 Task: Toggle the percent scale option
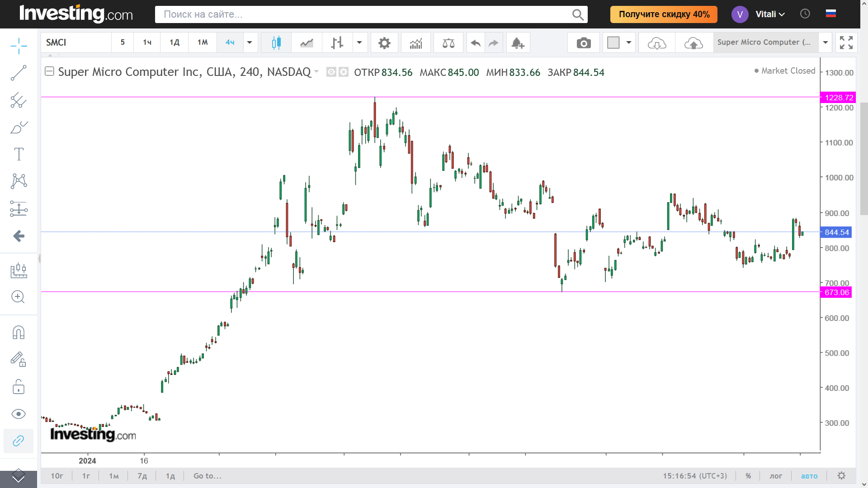[x=748, y=476]
